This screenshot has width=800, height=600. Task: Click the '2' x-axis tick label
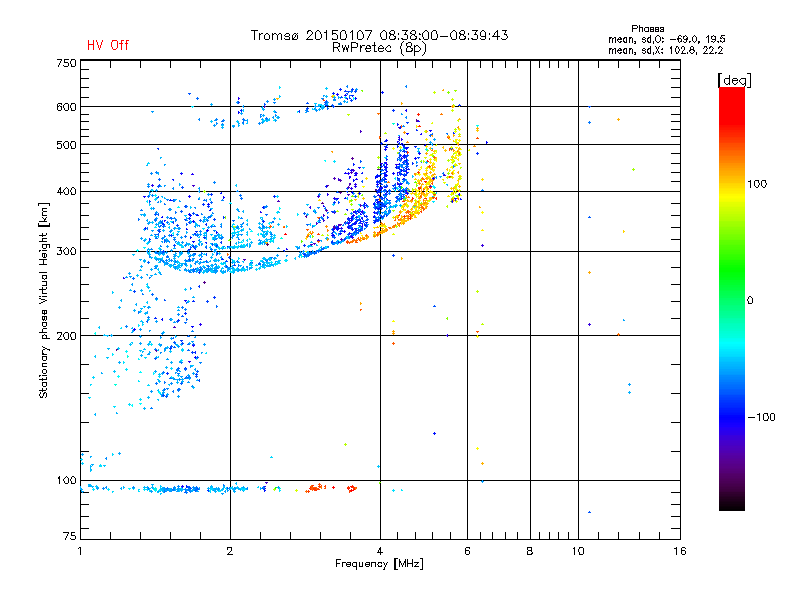[230, 551]
